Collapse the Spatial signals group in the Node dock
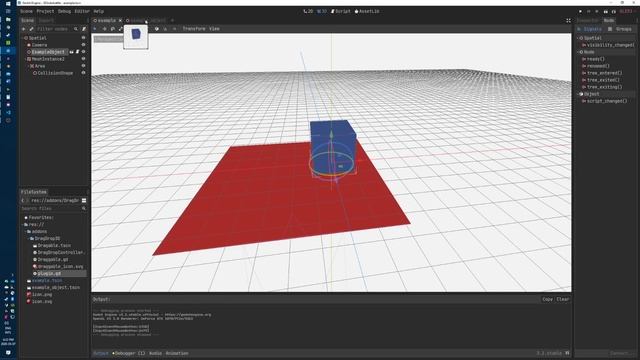 pos(578,38)
